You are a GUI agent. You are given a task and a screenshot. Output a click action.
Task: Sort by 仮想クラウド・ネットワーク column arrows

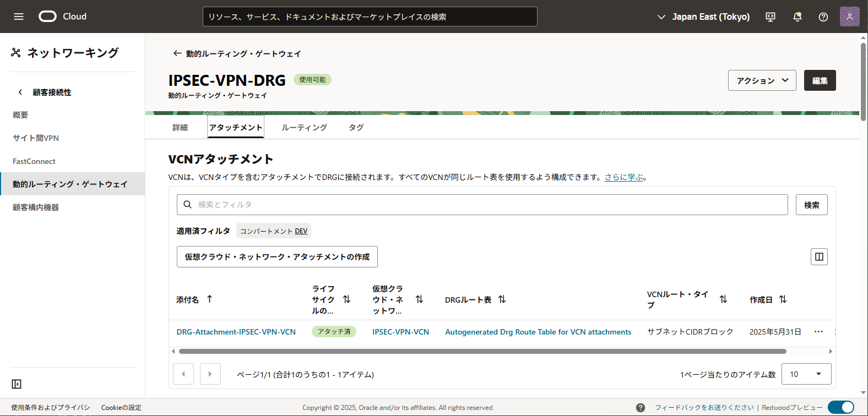[419, 299]
